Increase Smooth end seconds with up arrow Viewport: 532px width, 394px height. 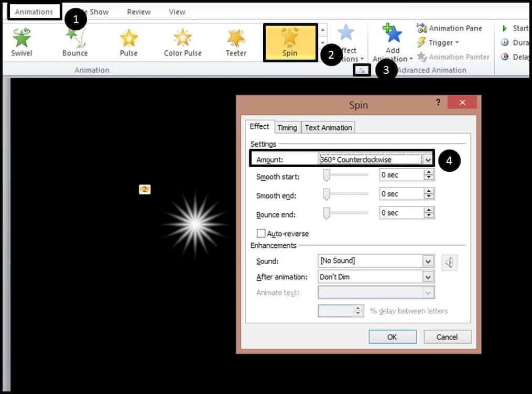(x=429, y=191)
